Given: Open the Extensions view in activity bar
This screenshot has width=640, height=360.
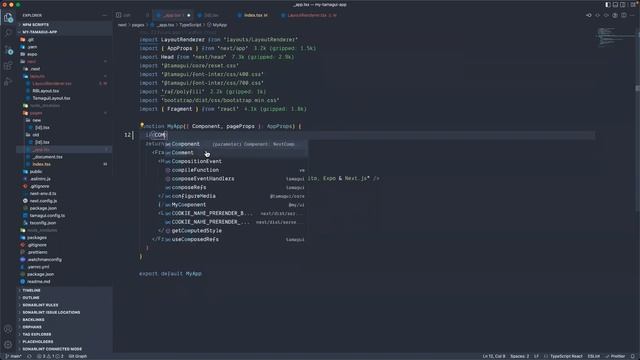Looking at the screenshot, I should [x=8, y=66].
